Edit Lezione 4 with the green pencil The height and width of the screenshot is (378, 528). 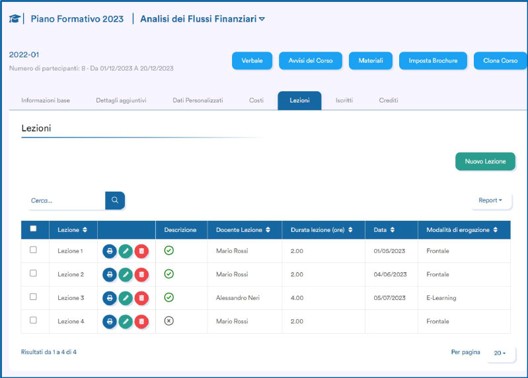tap(126, 321)
